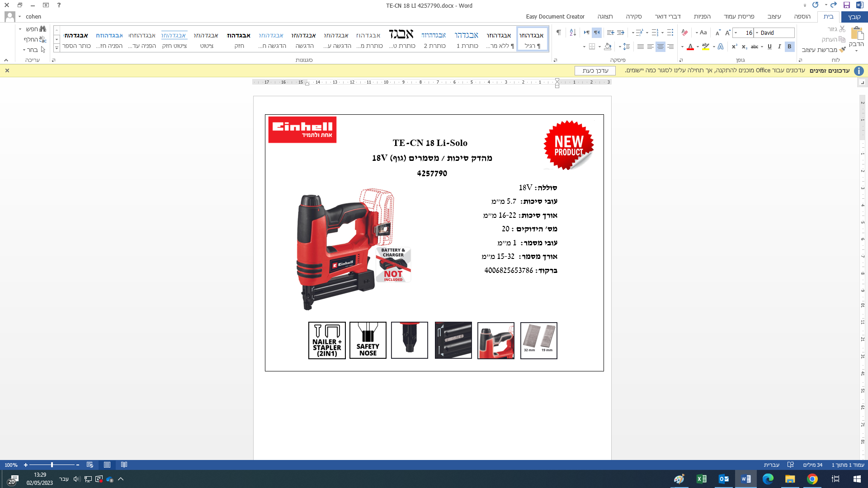Switch to the Design (עיצוב) tab
This screenshot has width=868, height=488.
click(774, 17)
